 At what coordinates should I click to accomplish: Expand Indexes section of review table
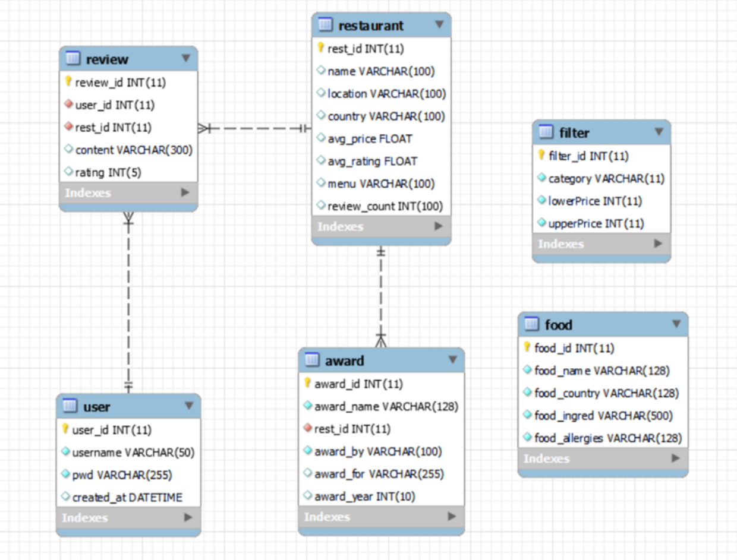point(185,192)
